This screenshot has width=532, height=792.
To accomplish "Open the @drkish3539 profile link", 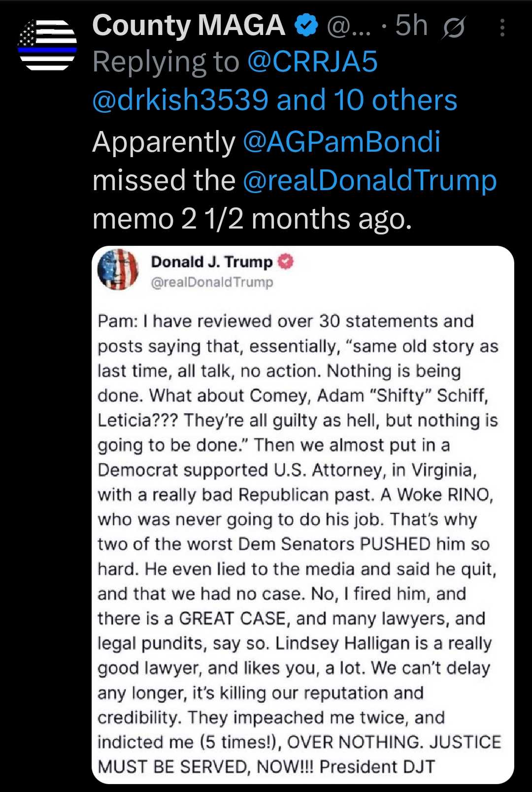I will tap(180, 100).
